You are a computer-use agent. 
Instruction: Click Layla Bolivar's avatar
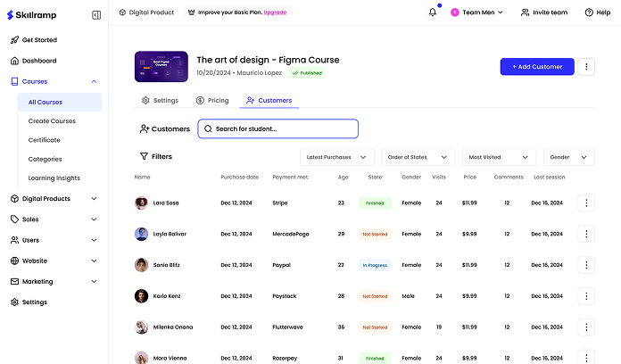(x=141, y=234)
